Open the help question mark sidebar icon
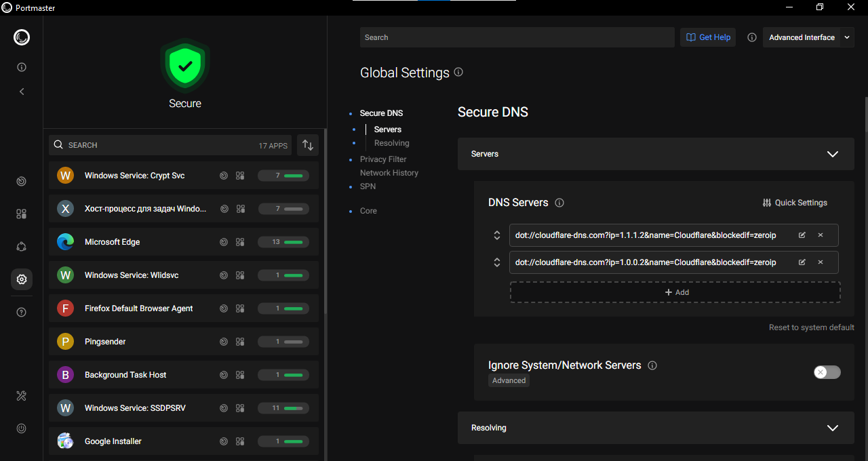Screen dimensions: 868x461 22,313
